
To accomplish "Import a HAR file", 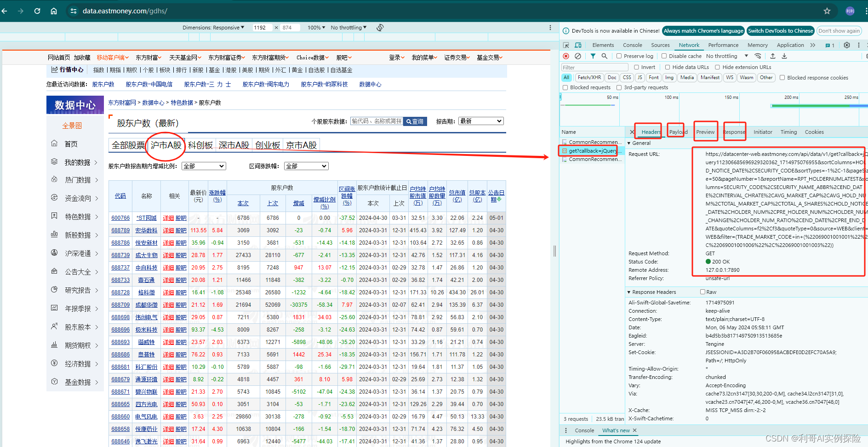I will point(773,56).
